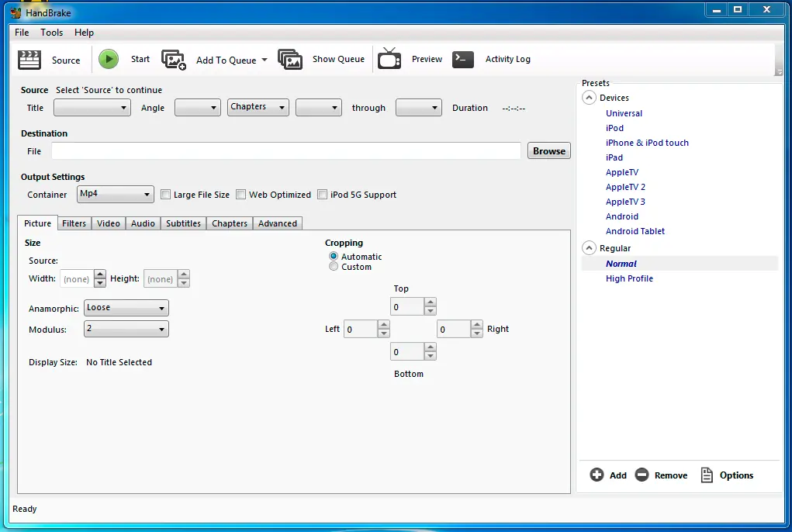The height and width of the screenshot is (532, 792).
Task: Select Custom cropping radio button
Action: [334, 267]
